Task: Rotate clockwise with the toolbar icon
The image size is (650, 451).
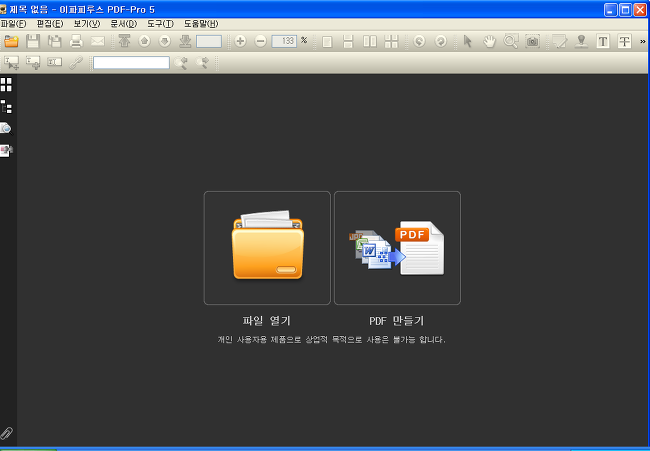Action: [441, 41]
